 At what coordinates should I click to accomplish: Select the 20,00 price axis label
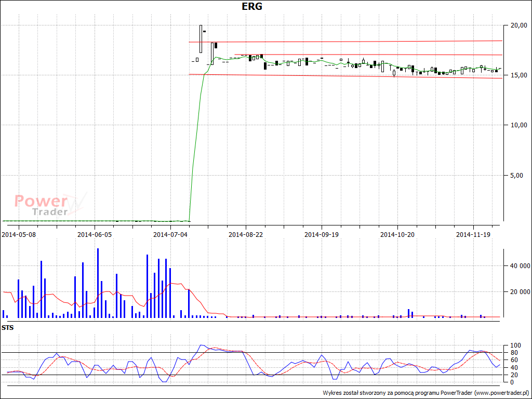coord(518,25)
